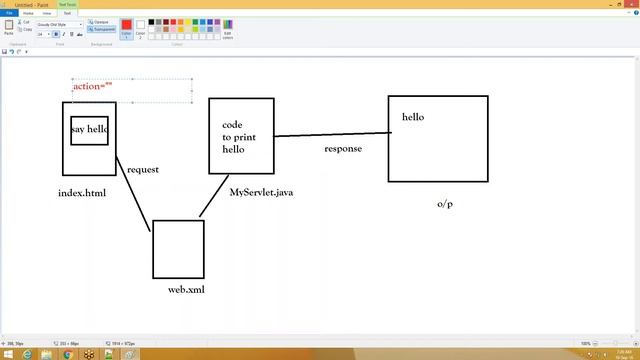Image resolution: width=640 pixels, height=360 pixels.
Task: Expand the Paste options label dropdown
Action: pyautogui.click(x=9, y=33)
